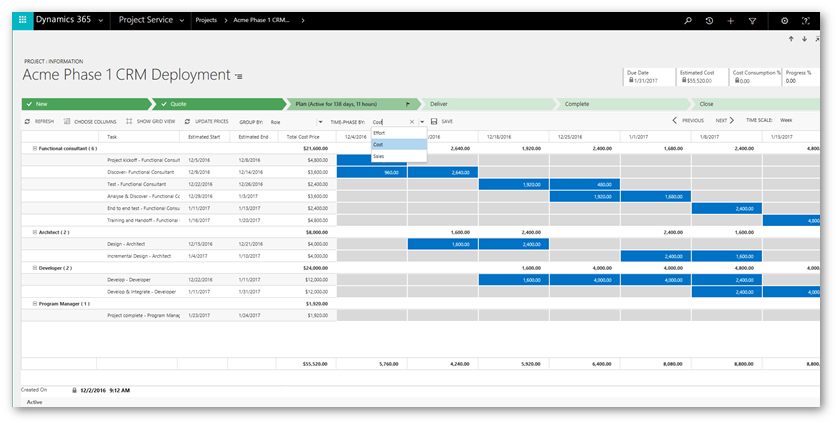Click the Estimated End column header

(x=253, y=137)
